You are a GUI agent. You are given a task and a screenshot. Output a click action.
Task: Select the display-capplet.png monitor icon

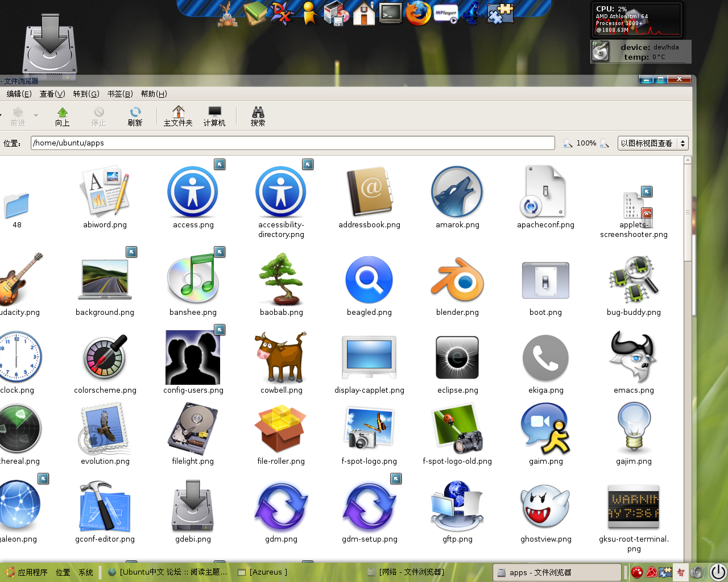point(369,357)
